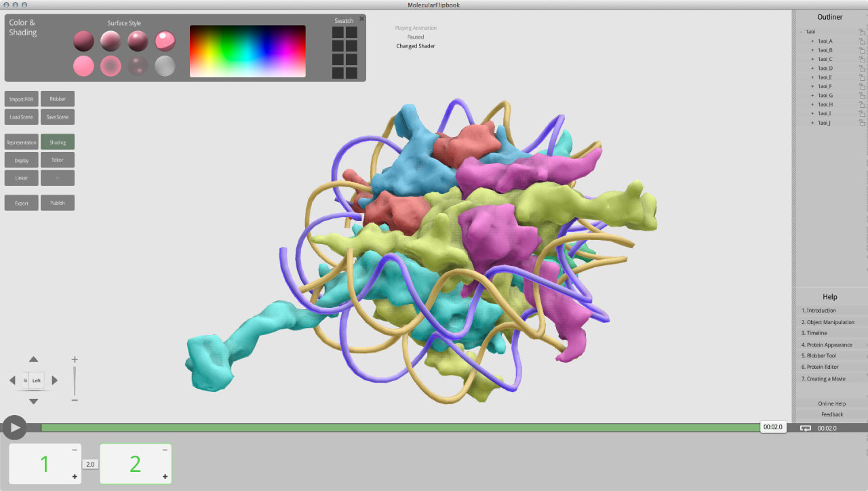Expand the 1aoi_E chain node

(812, 77)
